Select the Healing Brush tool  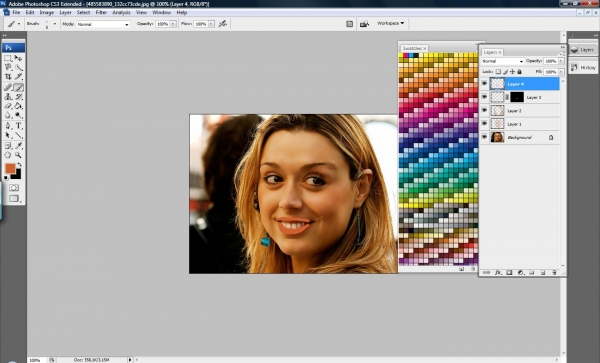(x=8, y=88)
